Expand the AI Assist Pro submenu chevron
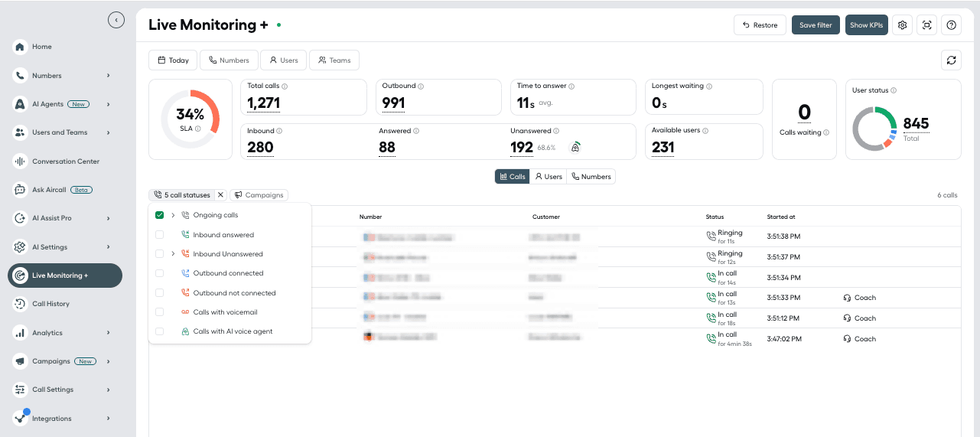The height and width of the screenshot is (437, 980). [108, 218]
